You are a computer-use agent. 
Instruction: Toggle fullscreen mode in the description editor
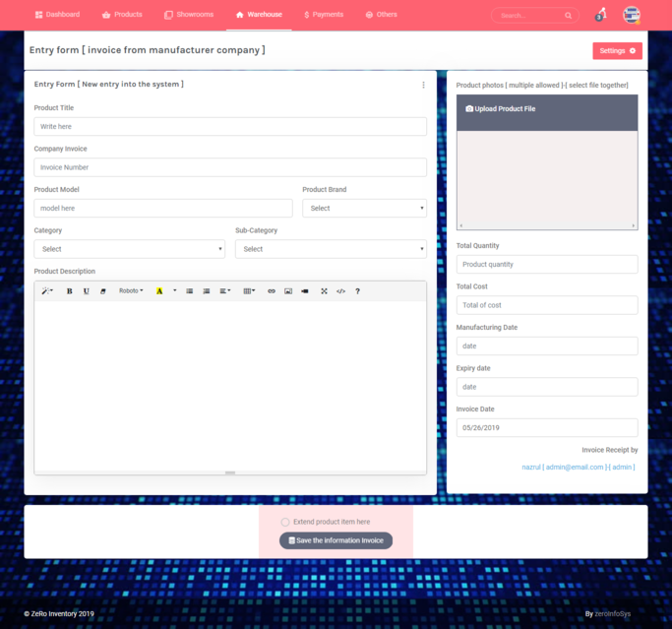click(324, 291)
